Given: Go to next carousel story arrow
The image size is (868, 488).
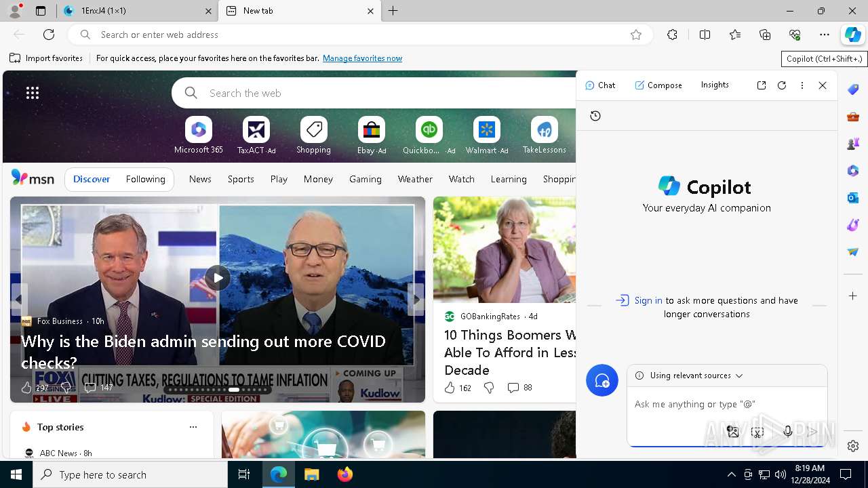Looking at the screenshot, I should click(415, 299).
